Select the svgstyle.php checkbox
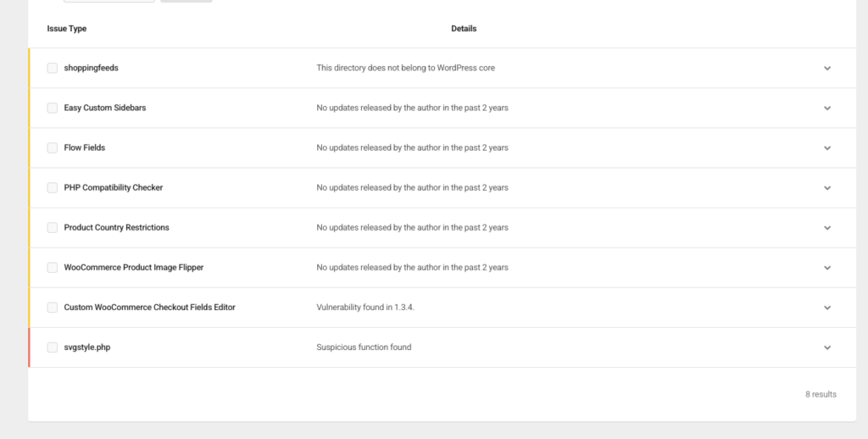868x439 pixels. point(53,347)
